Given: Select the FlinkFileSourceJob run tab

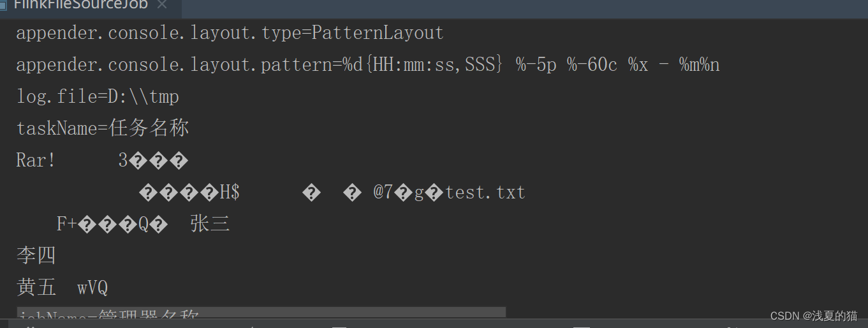Looking at the screenshot, I should coord(80,5).
